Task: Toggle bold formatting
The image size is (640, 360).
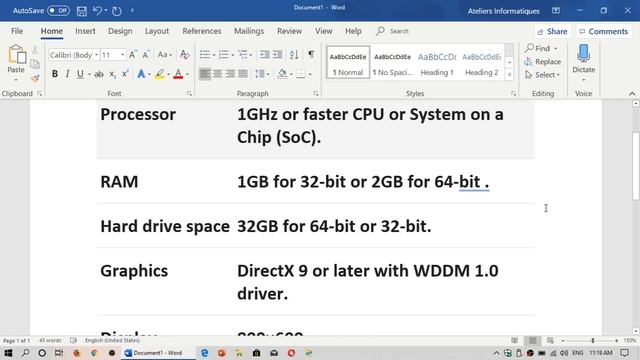Action: [x=55, y=74]
